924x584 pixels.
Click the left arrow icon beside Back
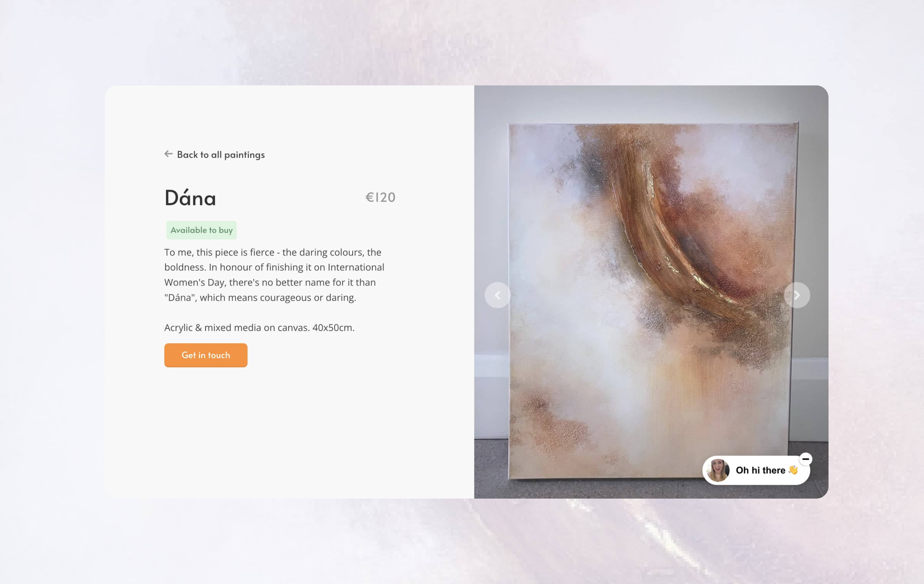(168, 154)
